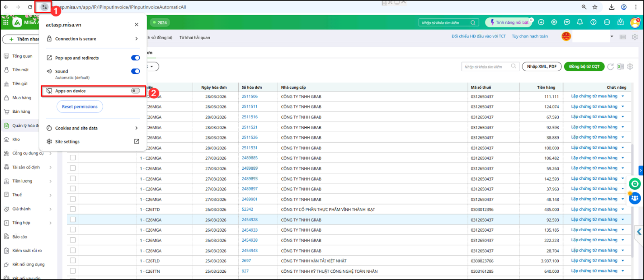Click the Reset permissions button
The width and height of the screenshot is (644, 280).
[80, 107]
